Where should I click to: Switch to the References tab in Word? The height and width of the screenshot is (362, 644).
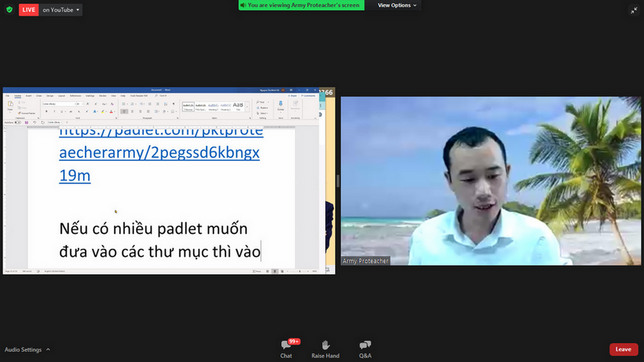(75, 96)
